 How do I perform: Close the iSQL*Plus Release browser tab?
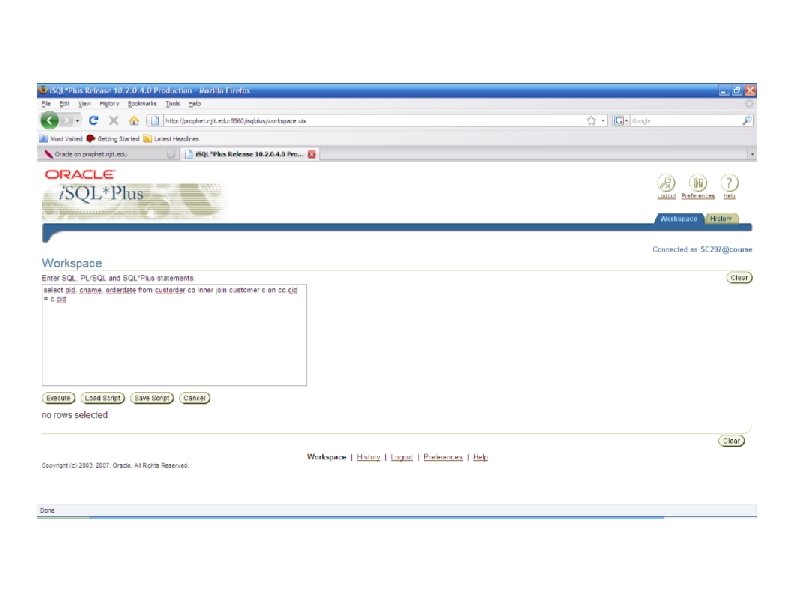tap(311, 154)
